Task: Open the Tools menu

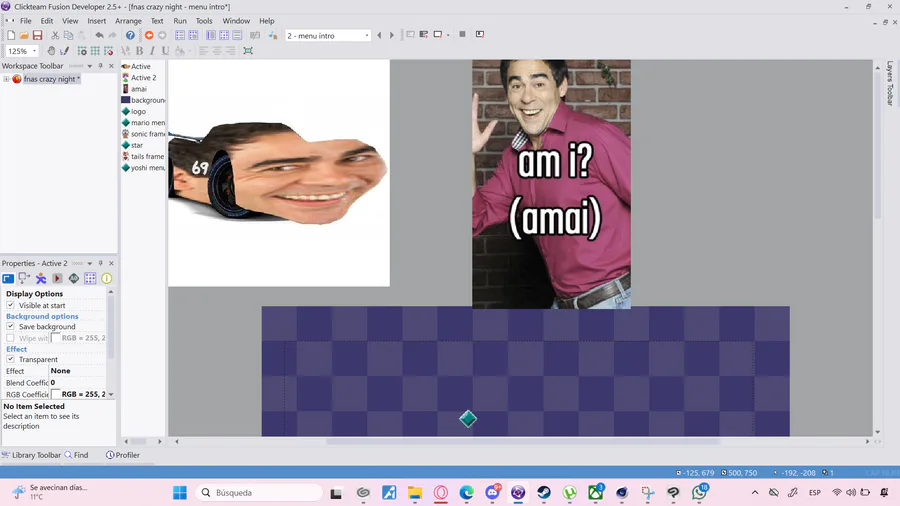Action: click(204, 21)
